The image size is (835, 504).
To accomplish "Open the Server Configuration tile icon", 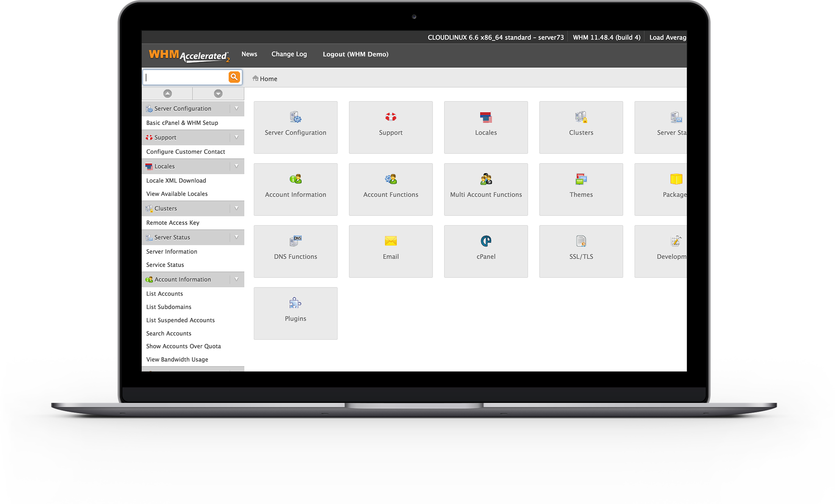I will [x=296, y=117].
